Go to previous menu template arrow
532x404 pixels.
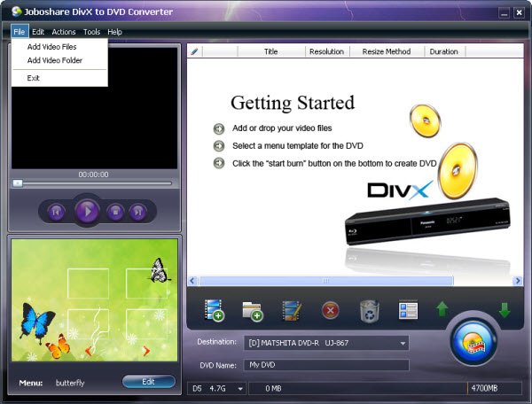[89, 351]
